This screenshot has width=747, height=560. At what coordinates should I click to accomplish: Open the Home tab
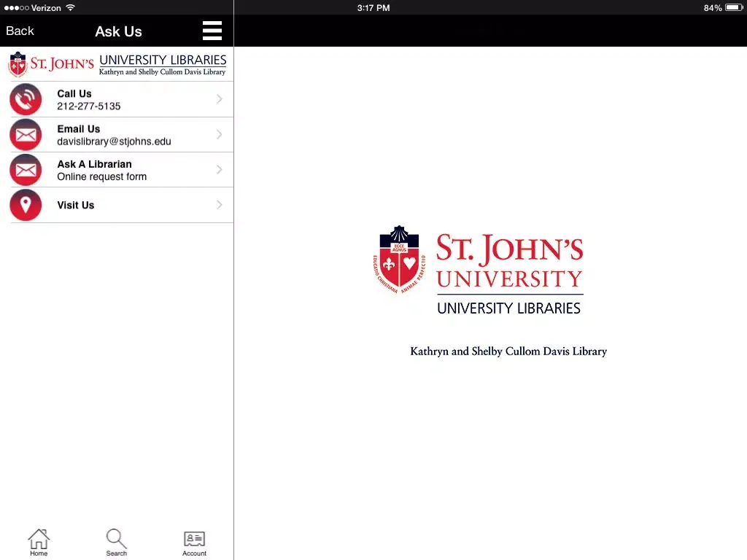click(39, 542)
